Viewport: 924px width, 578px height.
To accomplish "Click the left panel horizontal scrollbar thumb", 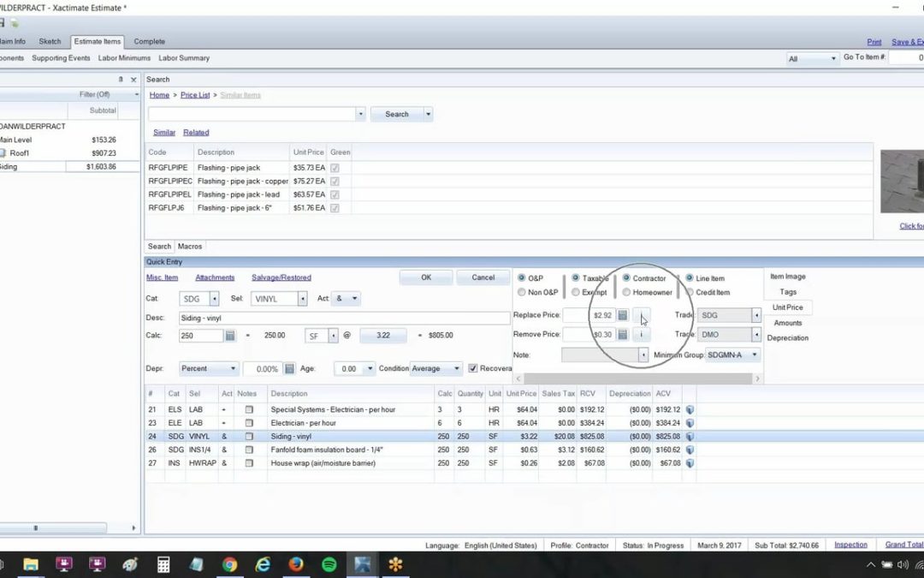I will [35, 528].
